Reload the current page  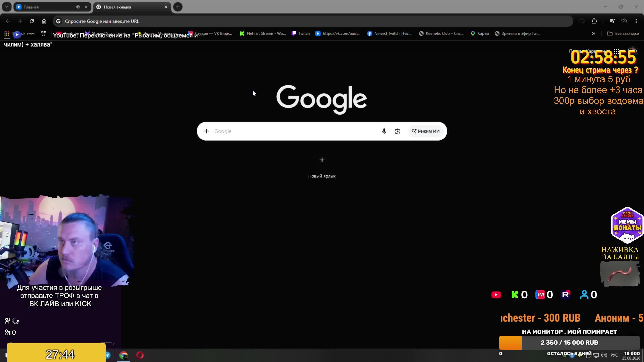32,21
